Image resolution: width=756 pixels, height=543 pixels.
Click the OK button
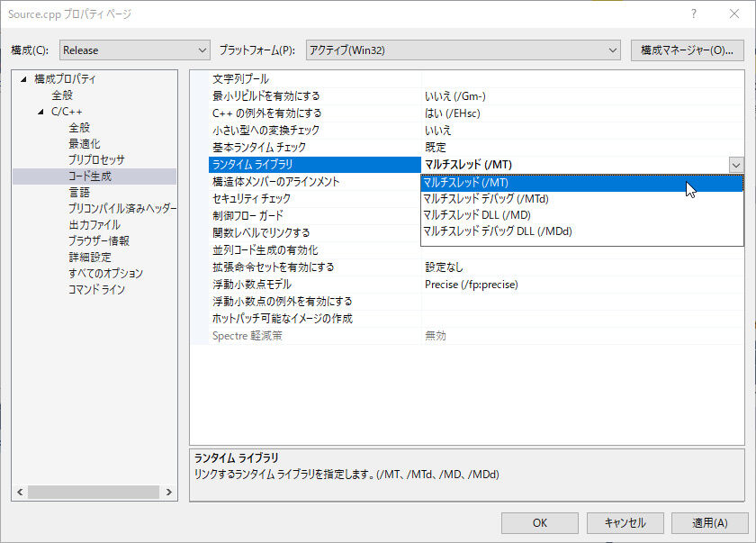pyautogui.click(x=539, y=523)
